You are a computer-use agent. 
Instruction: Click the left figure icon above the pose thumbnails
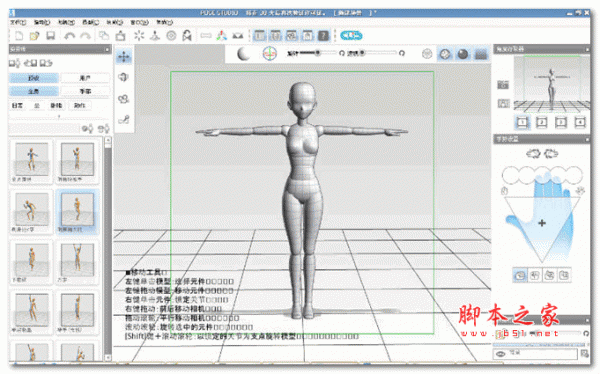88,129
